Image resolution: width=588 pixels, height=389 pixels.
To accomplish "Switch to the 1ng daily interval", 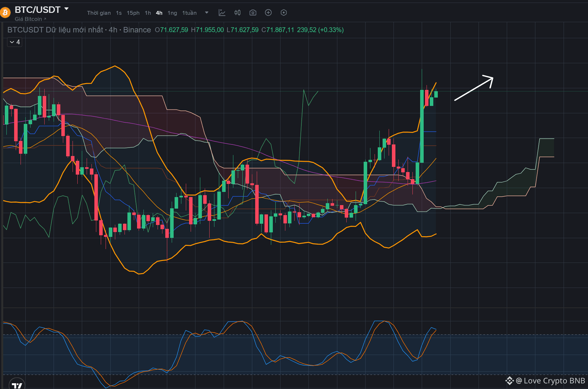I will point(172,13).
